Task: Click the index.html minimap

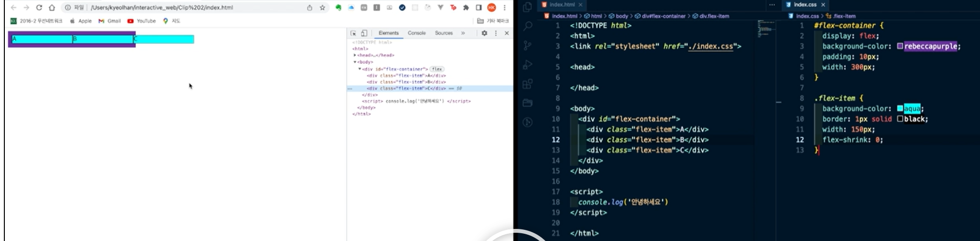Action: 766,29
